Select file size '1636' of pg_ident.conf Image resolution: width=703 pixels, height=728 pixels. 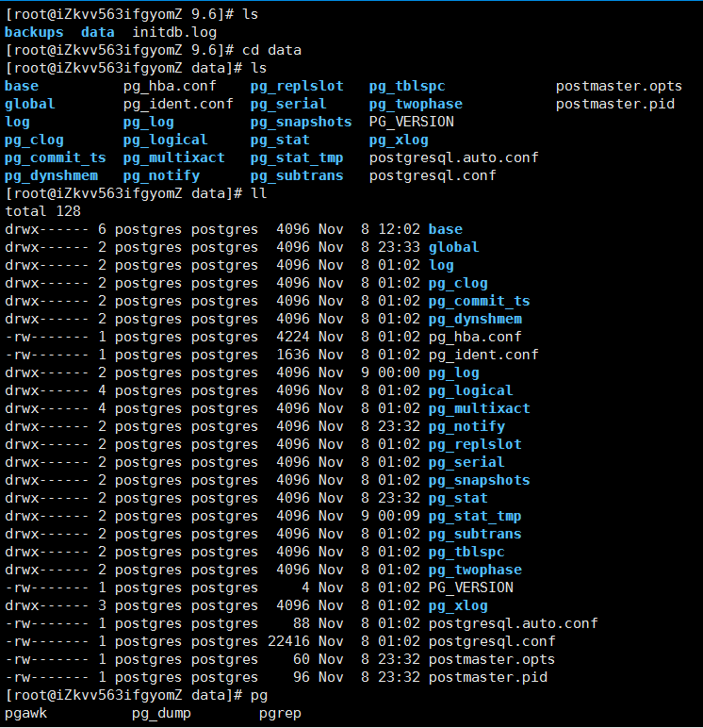[x=293, y=355]
